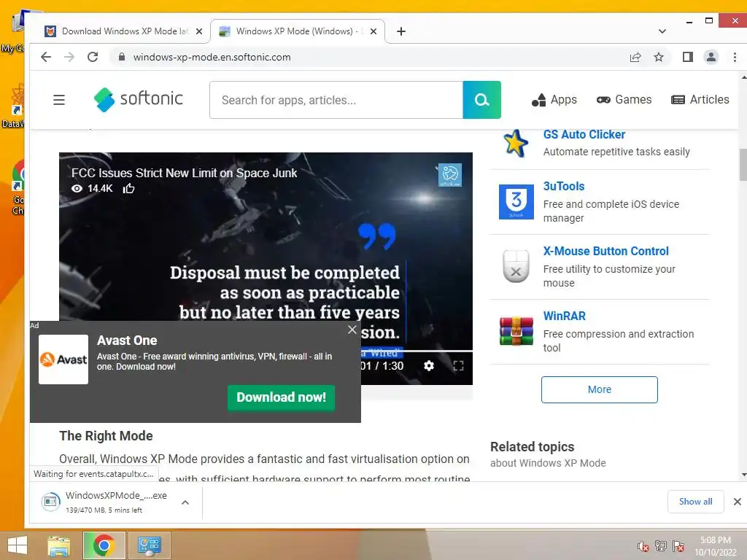Open the 3uTools link
747x560 pixels.
pyautogui.click(x=564, y=186)
